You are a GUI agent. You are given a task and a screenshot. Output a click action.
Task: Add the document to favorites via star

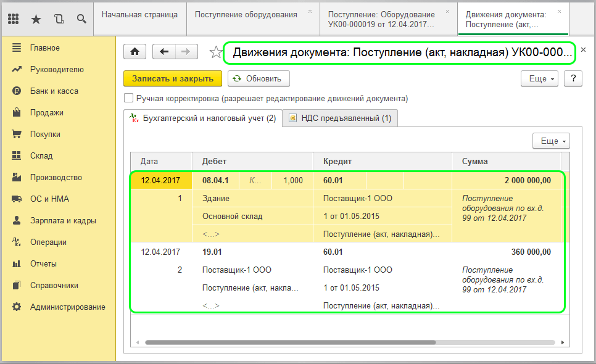(216, 52)
